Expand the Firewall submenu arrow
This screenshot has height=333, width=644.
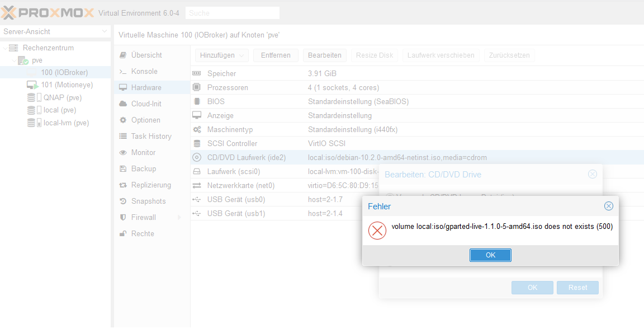click(x=179, y=218)
